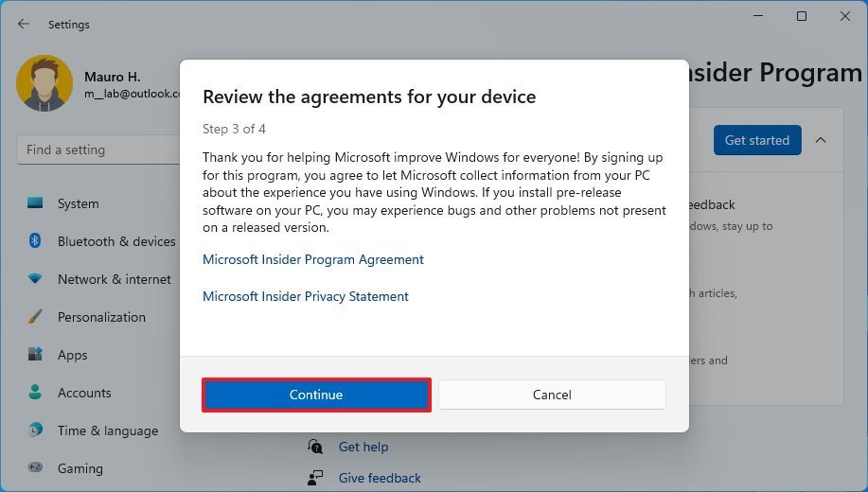Click the Step 3 of 4 text

pyautogui.click(x=234, y=129)
